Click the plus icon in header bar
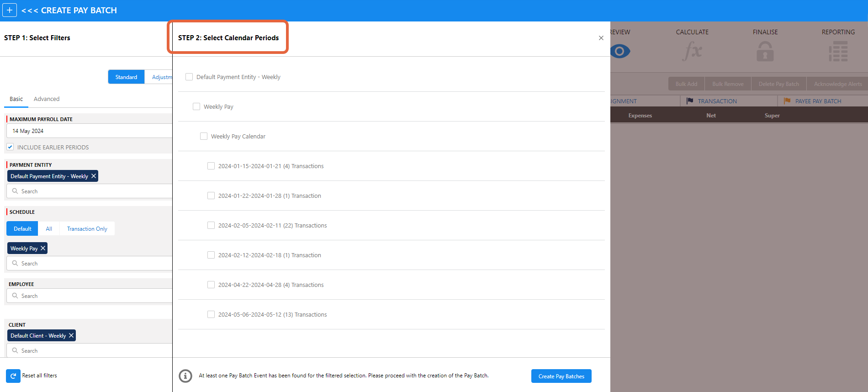This screenshot has width=868, height=392. click(x=10, y=10)
